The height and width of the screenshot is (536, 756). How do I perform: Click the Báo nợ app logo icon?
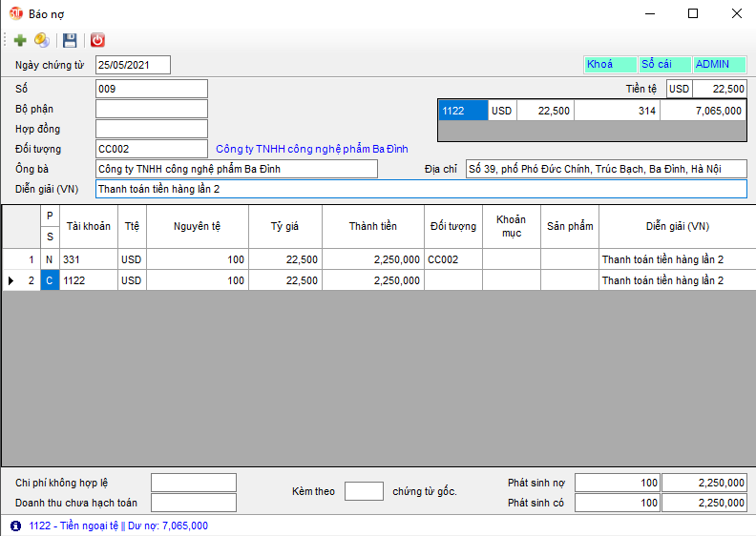tap(15, 14)
